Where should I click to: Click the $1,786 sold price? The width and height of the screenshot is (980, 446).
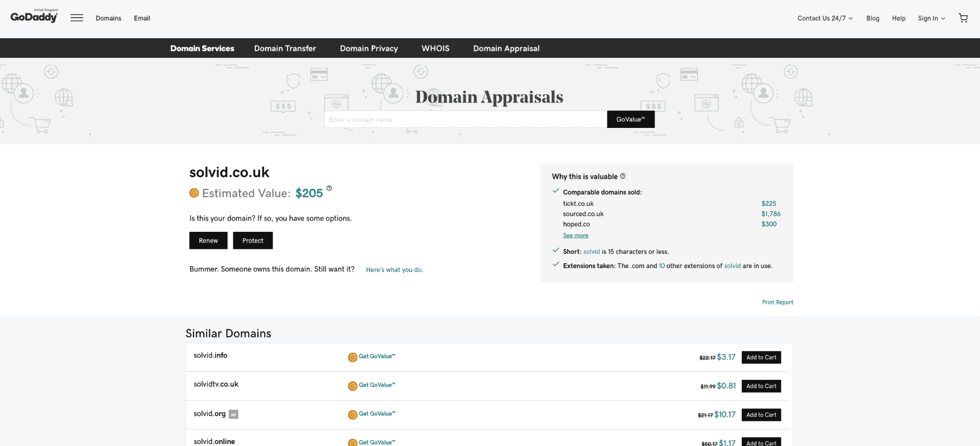click(771, 214)
